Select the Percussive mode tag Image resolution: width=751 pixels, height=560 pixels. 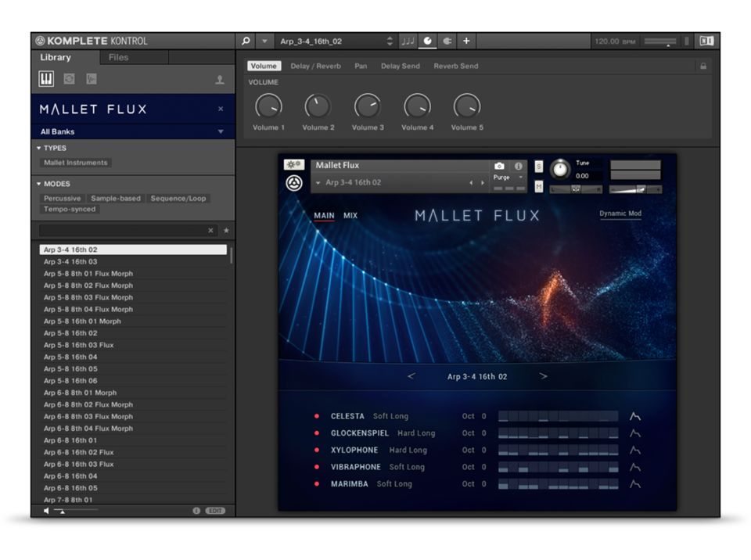click(62, 199)
